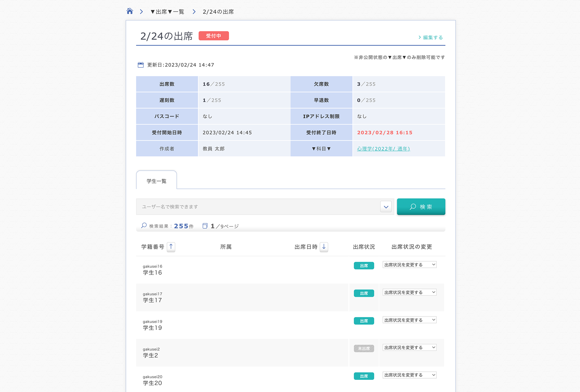Open attendance change dropdown for 学生17
Screen dimensions: 580x392
(x=409, y=292)
